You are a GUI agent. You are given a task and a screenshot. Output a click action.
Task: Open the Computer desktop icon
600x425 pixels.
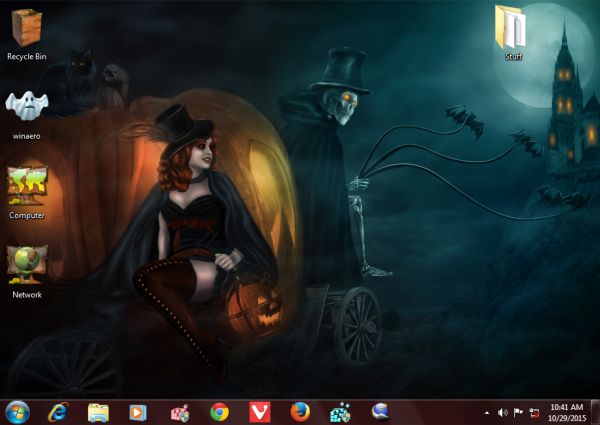pos(27,194)
